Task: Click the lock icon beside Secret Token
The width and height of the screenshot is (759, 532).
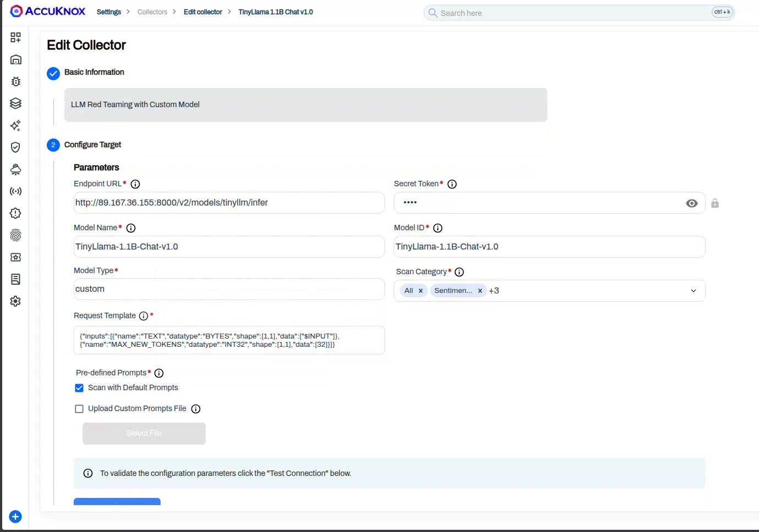Action: pyautogui.click(x=715, y=203)
